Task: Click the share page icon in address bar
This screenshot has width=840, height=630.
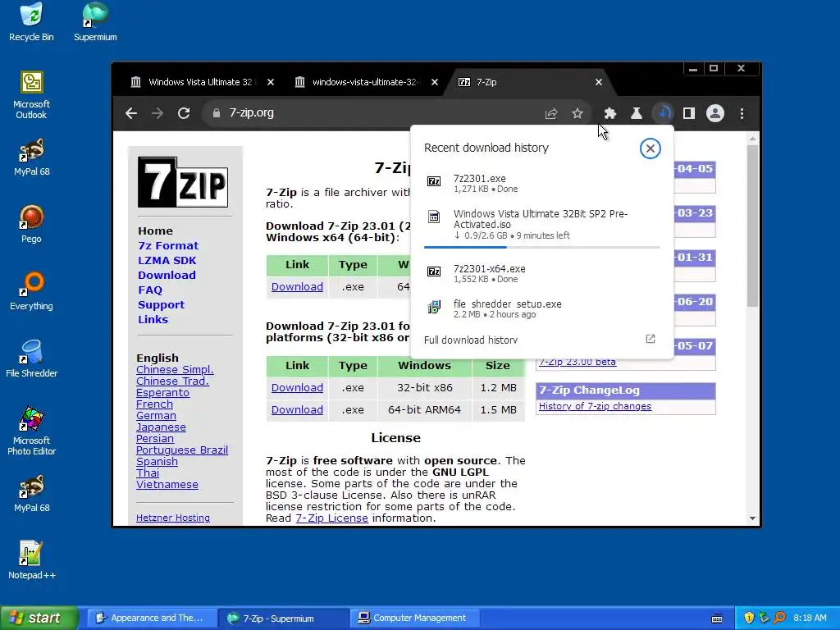Action: (x=551, y=113)
